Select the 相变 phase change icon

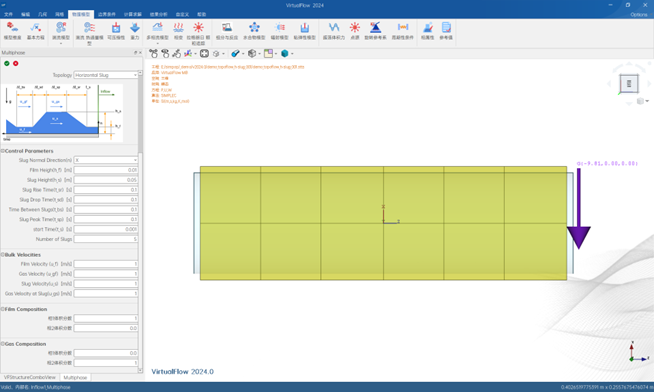(178, 31)
